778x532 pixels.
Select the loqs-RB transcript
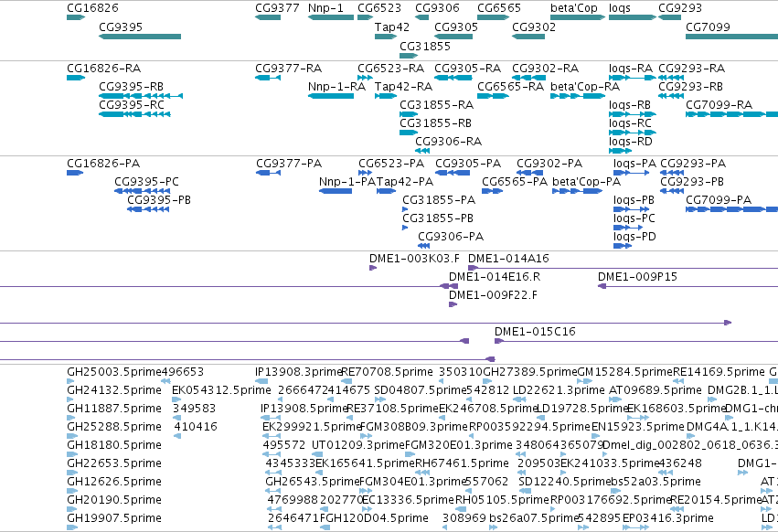pyautogui.click(x=633, y=114)
